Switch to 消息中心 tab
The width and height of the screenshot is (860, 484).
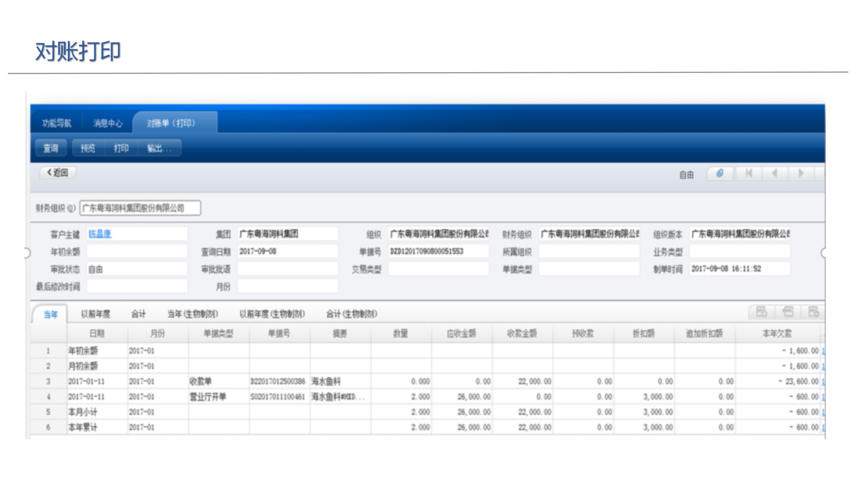click(x=108, y=123)
